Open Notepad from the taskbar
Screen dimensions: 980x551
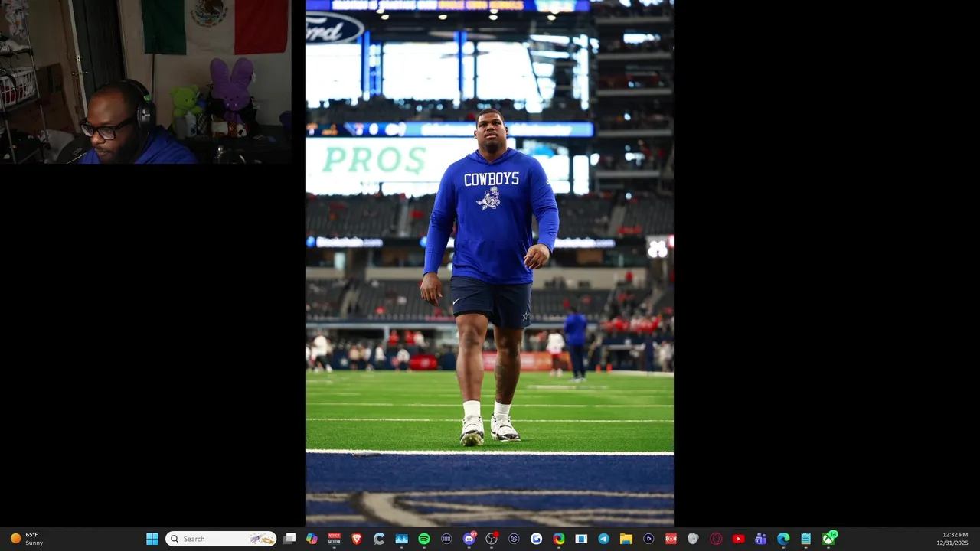click(x=805, y=539)
